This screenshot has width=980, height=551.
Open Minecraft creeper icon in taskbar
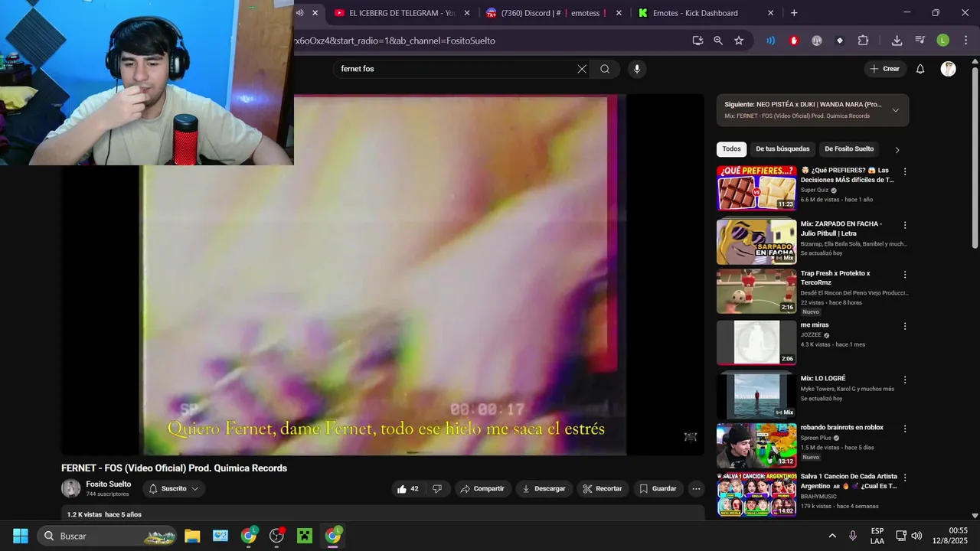(x=305, y=536)
